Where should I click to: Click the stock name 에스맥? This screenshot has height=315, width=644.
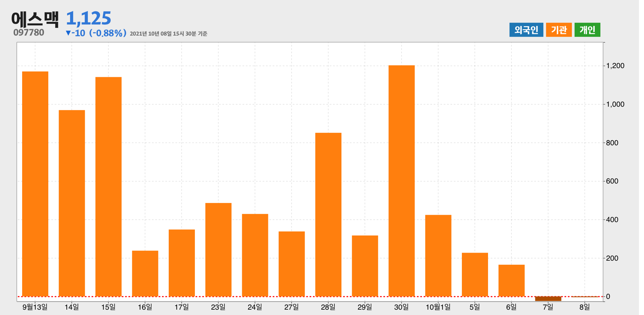point(35,19)
